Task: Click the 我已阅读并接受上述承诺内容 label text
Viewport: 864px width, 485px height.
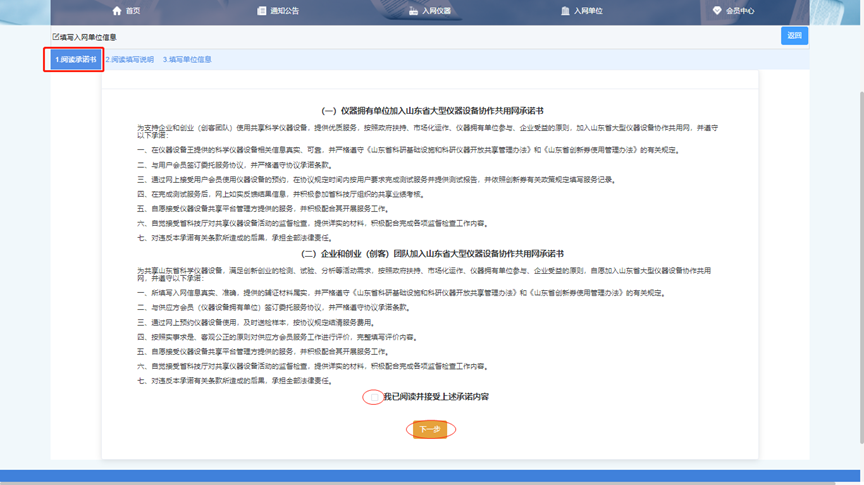Action: tap(436, 397)
